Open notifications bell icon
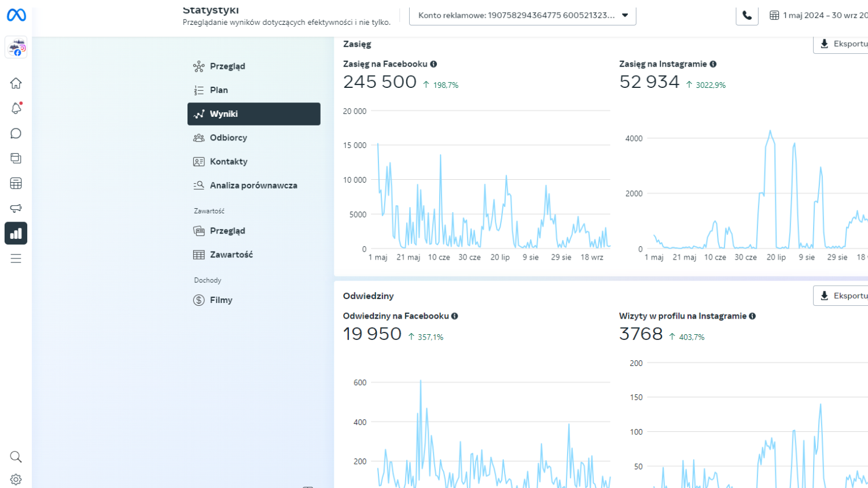The image size is (868, 488). [16, 109]
